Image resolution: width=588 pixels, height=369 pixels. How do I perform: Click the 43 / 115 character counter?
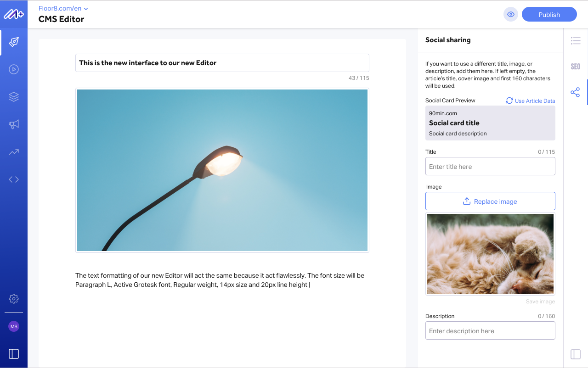359,78
